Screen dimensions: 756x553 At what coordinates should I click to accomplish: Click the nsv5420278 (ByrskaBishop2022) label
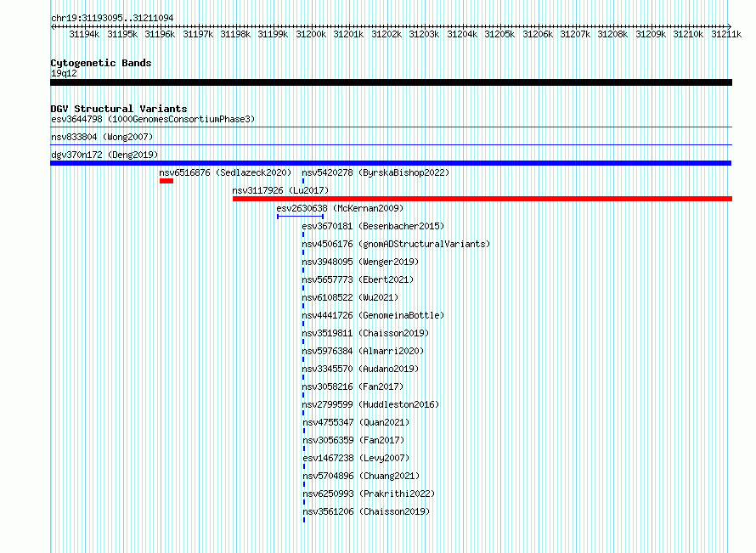[375, 172]
